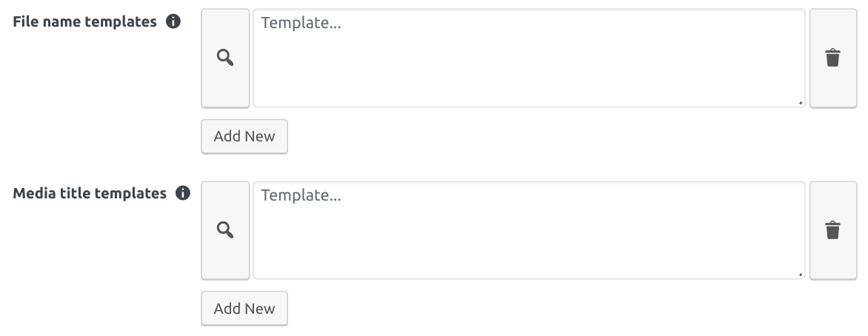Image resolution: width=868 pixels, height=336 pixels.
Task: Click the info icon beside Media title templates
Action: point(182,193)
